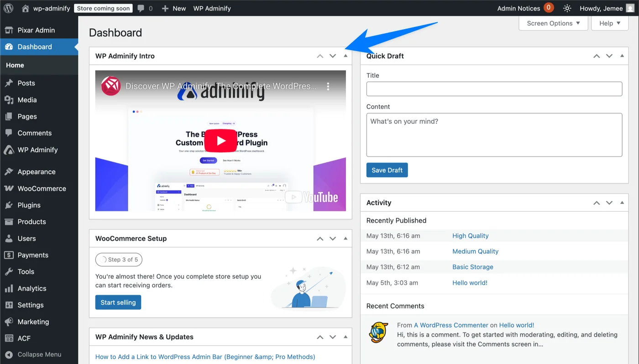Open the Basic Storage post link
639x364 pixels.
pos(473,267)
